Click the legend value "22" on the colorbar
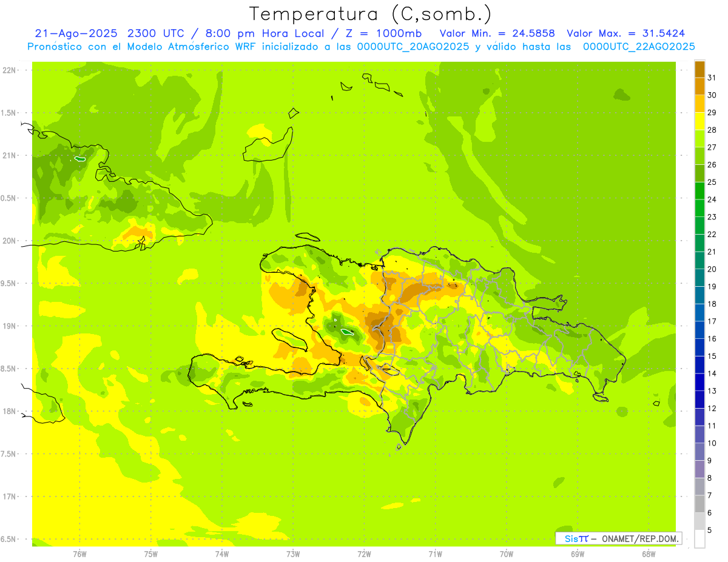This screenshot has width=728, height=562. coord(712,234)
